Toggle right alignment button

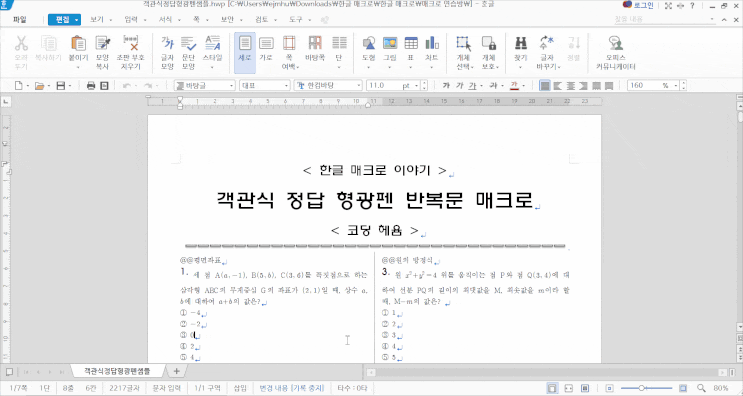click(x=583, y=86)
